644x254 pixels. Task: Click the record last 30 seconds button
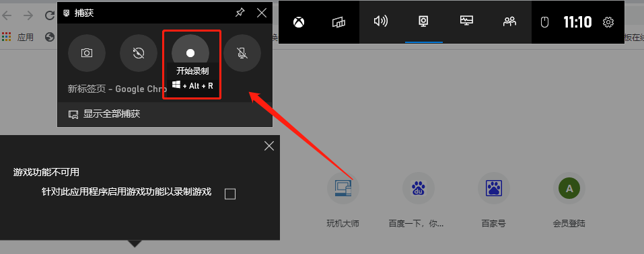[x=139, y=53]
